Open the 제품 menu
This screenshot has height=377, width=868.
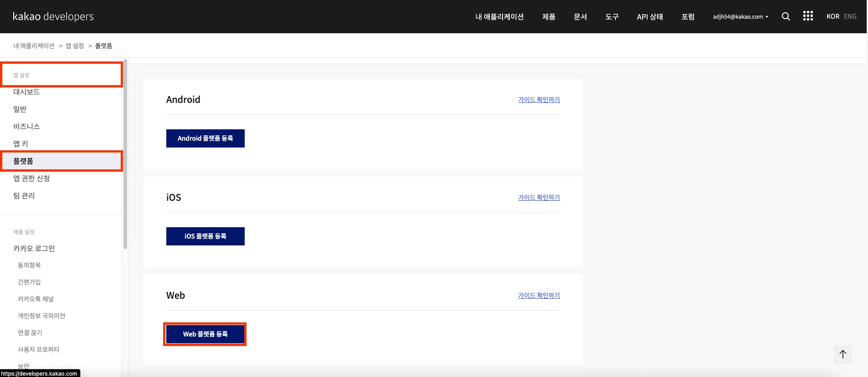click(549, 17)
